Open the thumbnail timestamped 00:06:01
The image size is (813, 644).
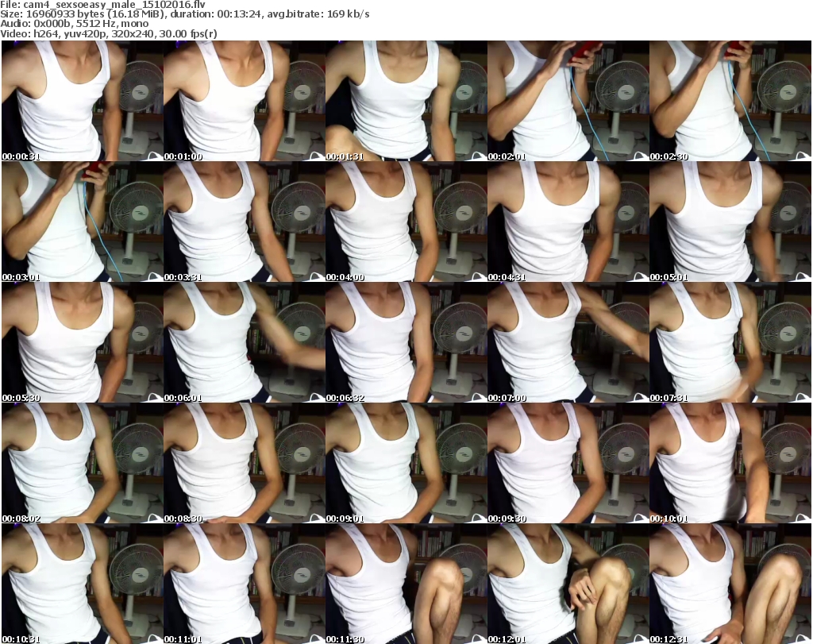pyautogui.click(x=243, y=342)
